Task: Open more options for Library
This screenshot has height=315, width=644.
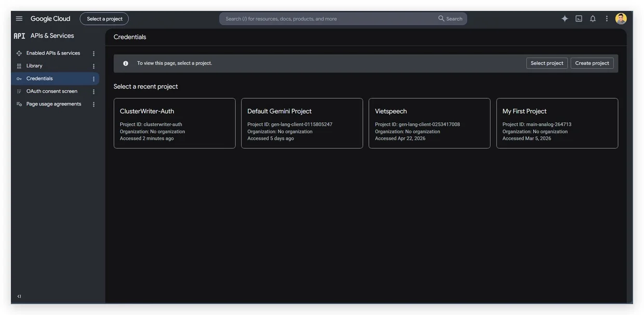Action: click(x=93, y=66)
